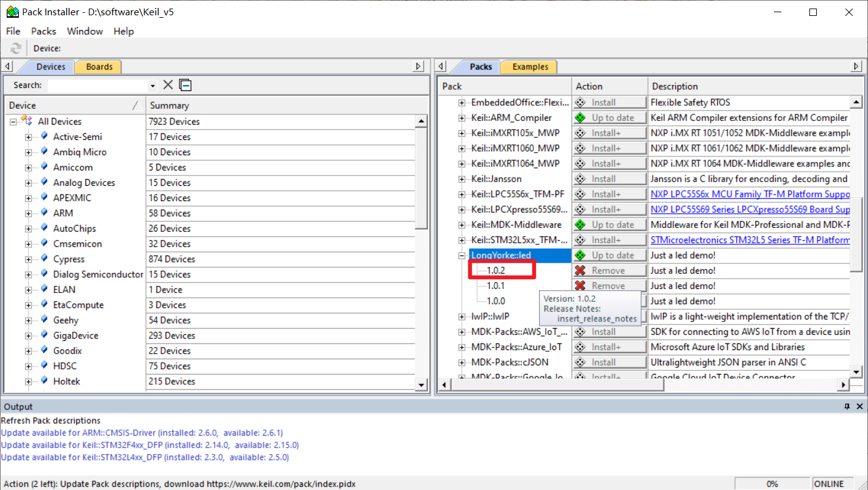Expand the Holtek vendor node
Viewport: 868px width, 490px height.
tap(28, 381)
